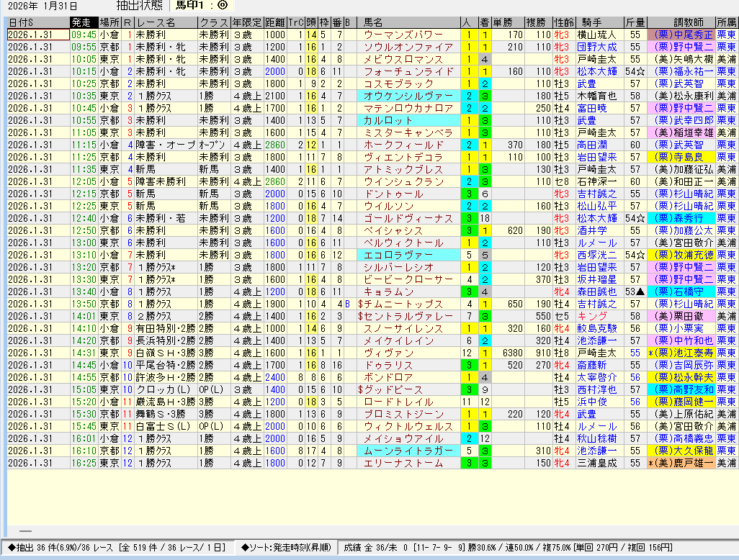739x560 pixels.
Task: Click trainer (栗)牧浦充徳
Action: [681, 256]
